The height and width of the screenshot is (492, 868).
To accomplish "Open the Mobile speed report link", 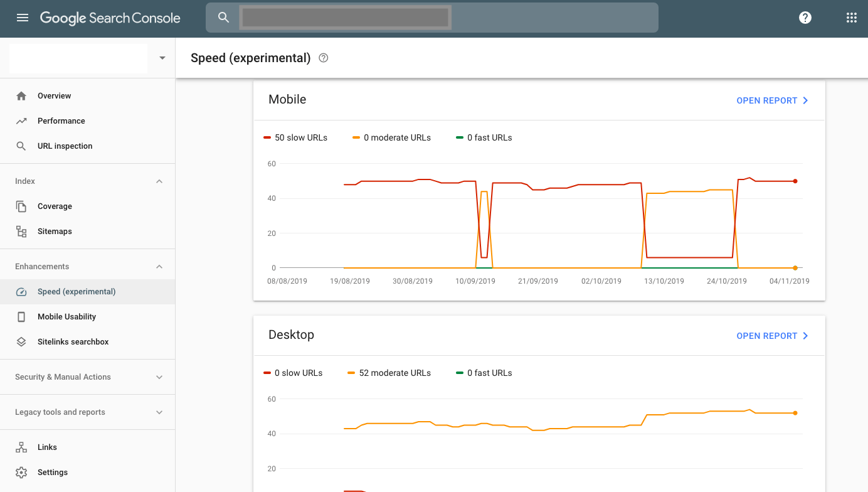I will [x=772, y=100].
